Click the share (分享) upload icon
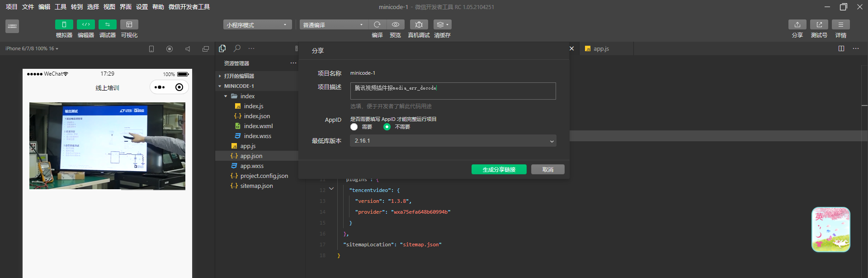 point(797,24)
